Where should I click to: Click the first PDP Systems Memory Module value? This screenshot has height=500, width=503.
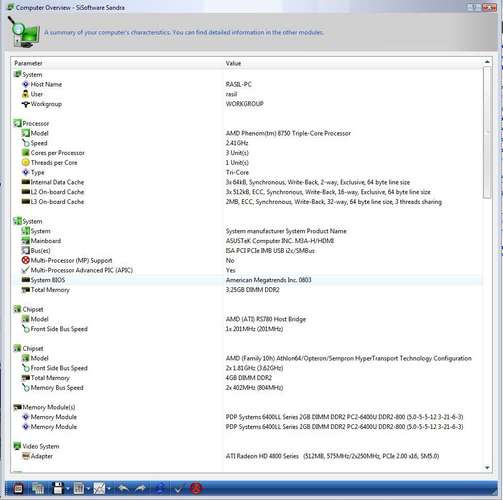click(x=344, y=417)
